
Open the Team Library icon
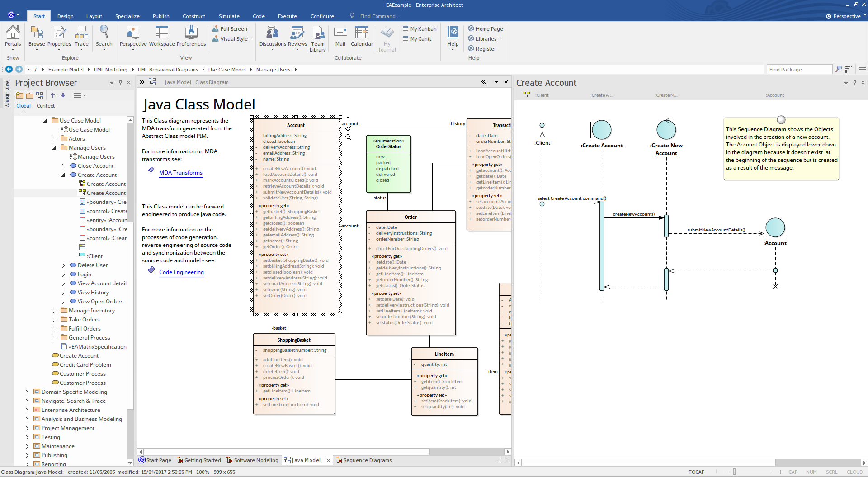pyautogui.click(x=318, y=38)
